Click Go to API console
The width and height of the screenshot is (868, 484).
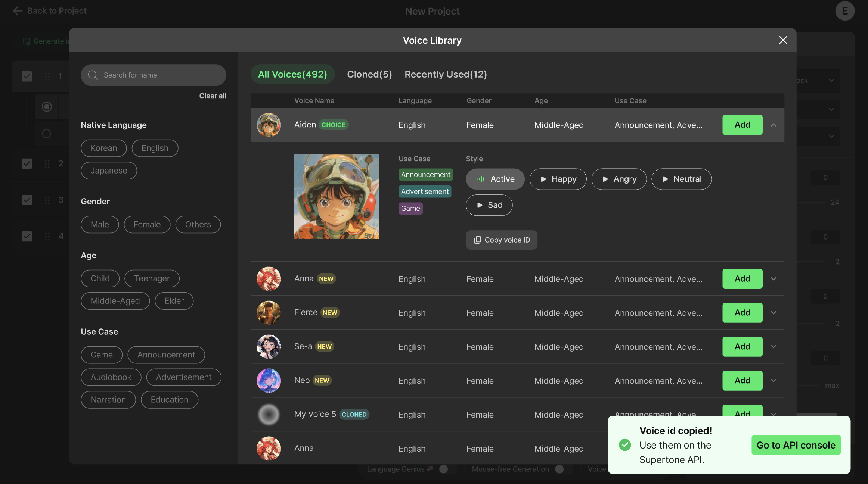click(x=796, y=445)
